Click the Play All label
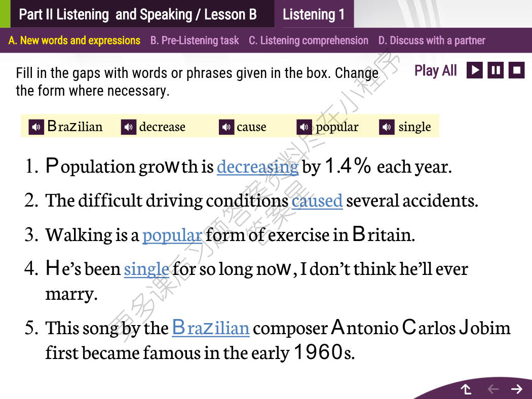This screenshot has width=532, height=399. point(436,71)
